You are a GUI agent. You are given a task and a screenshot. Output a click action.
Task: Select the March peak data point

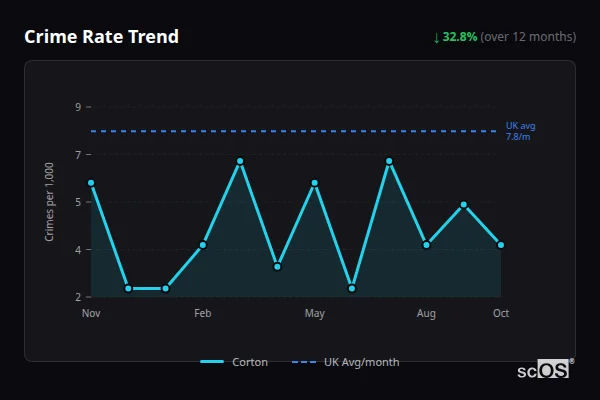pos(240,161)
